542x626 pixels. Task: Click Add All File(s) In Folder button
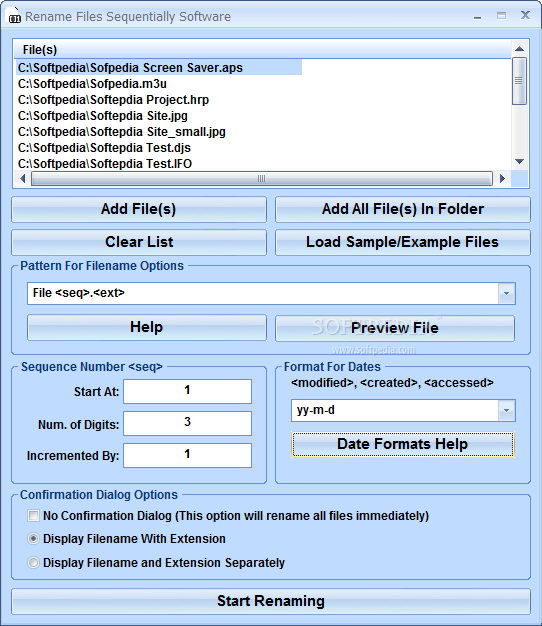click(403, 209)
